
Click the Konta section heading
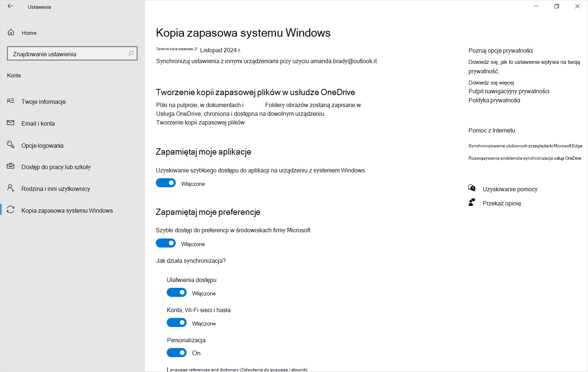coord(14,75)
